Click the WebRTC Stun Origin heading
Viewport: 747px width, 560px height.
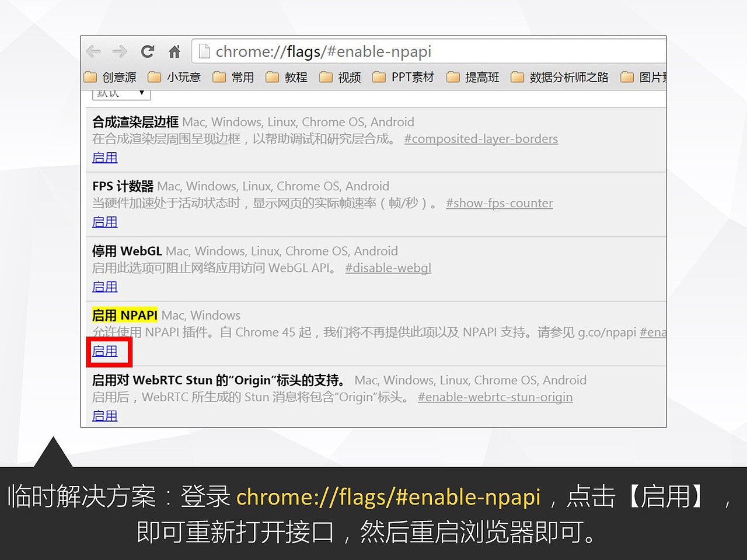coord(219,380)
